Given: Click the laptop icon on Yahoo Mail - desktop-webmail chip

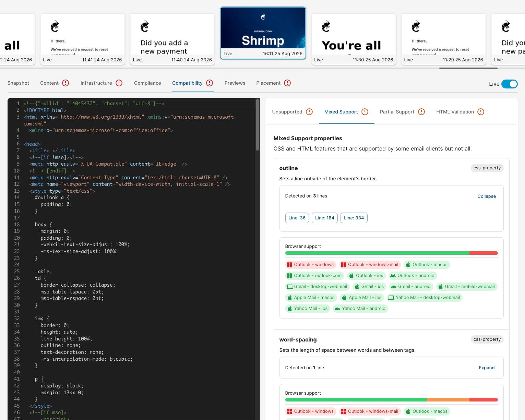Looking at the screenshot, I should click(x=391, y=298).
